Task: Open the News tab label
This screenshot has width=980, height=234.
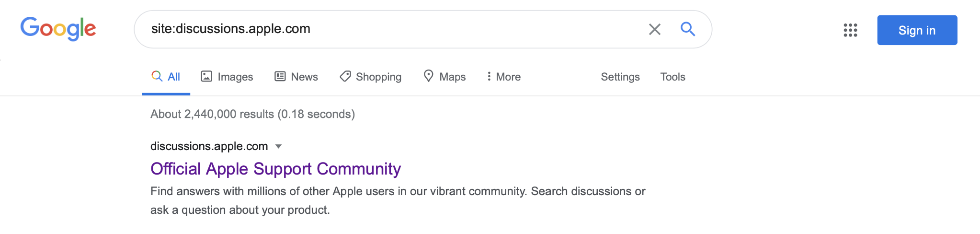Action: pyautogui.click(x=304, y=77)
